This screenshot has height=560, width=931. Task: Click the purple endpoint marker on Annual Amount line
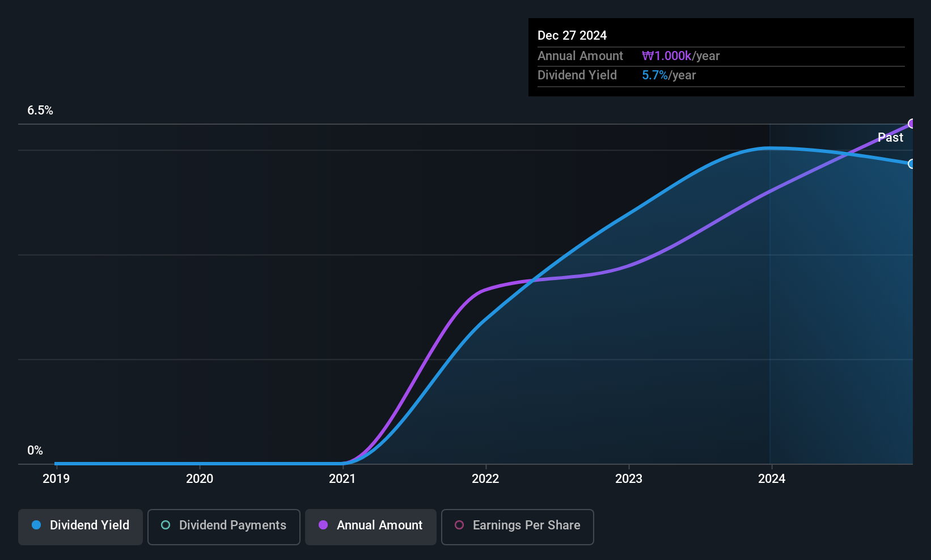(x=912, y=124)
